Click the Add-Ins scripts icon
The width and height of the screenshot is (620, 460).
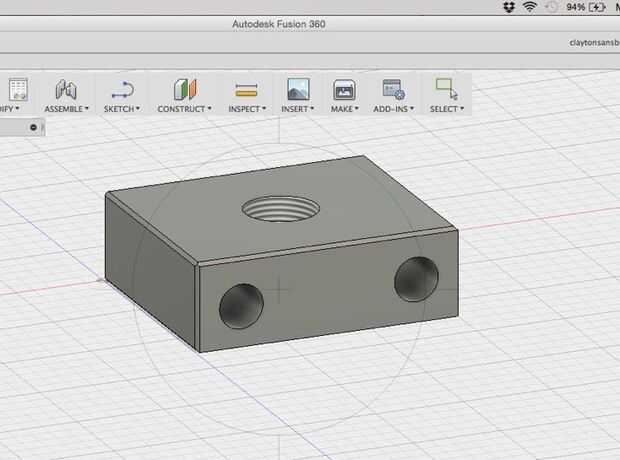(393, 89)
